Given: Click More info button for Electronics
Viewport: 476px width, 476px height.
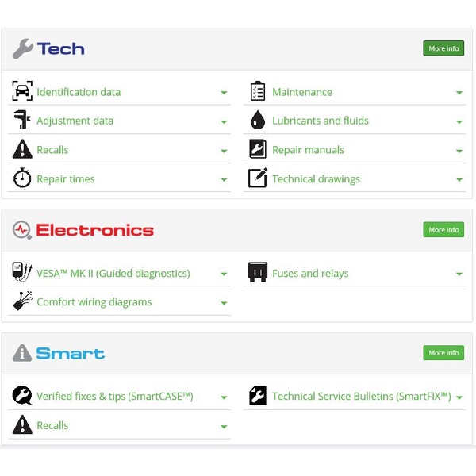Looking at the screenshot, I should coord(443,229).
